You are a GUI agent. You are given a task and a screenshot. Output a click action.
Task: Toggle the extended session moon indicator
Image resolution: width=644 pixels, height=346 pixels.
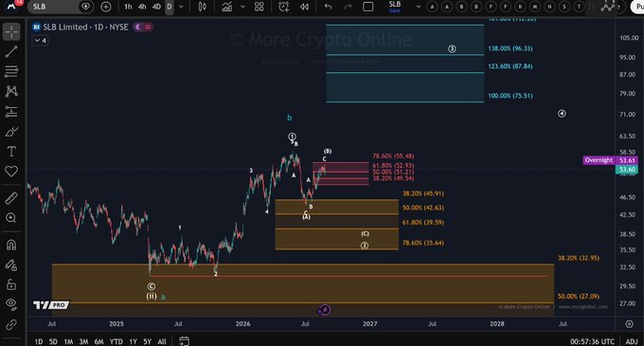point(138,27)
